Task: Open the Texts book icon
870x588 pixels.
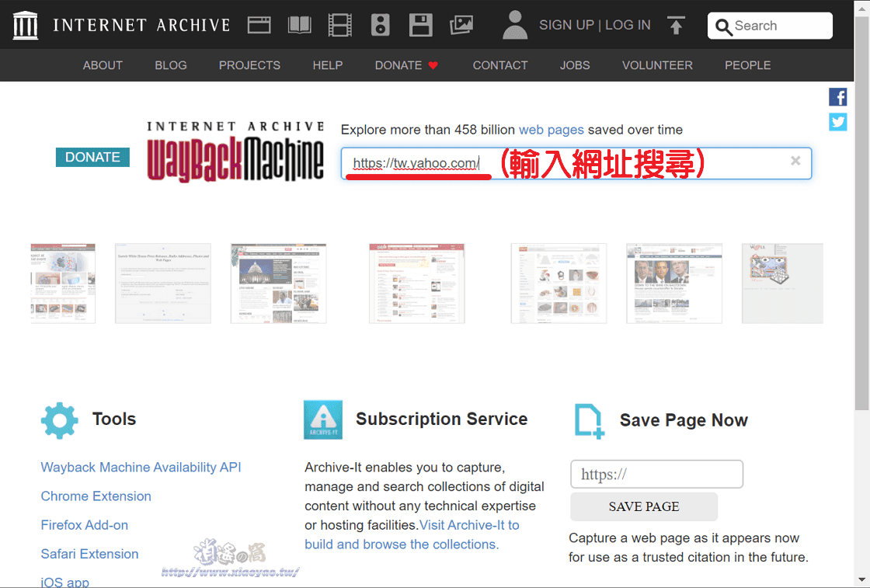Action: (x=300, y=25)
